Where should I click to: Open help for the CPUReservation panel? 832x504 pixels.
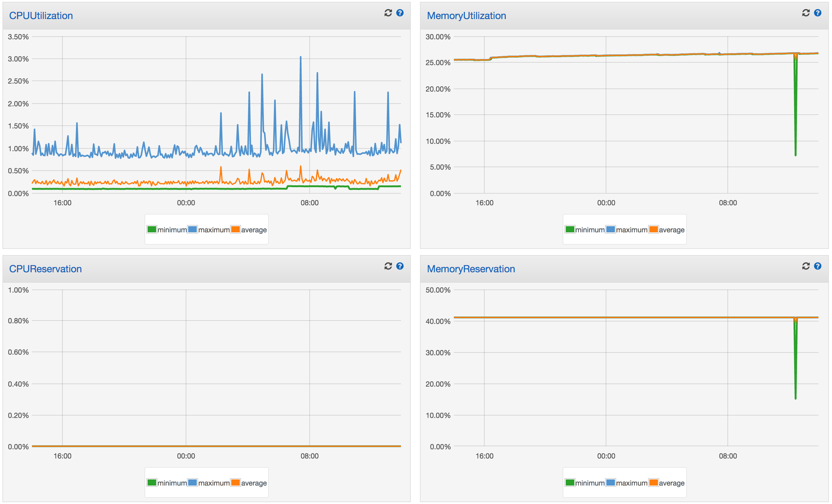400,266
